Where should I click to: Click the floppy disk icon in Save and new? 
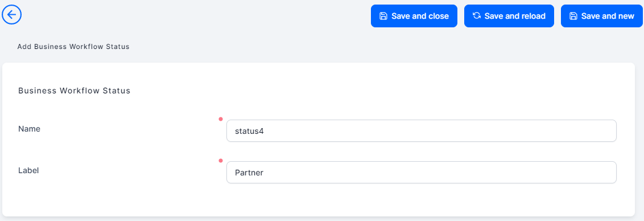[x=573, y=16]
